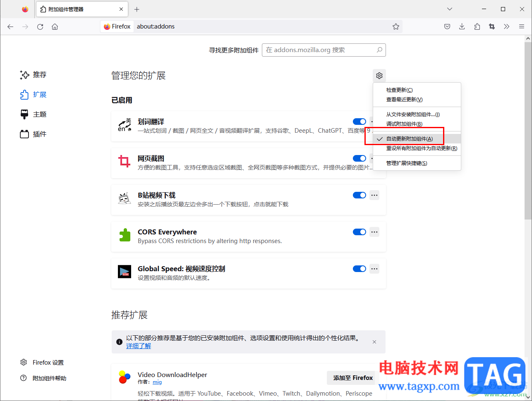Viewport: 532px width, 401px height.
Task: List all tabs dropdown arrow
Action: (x=450, y=9)
